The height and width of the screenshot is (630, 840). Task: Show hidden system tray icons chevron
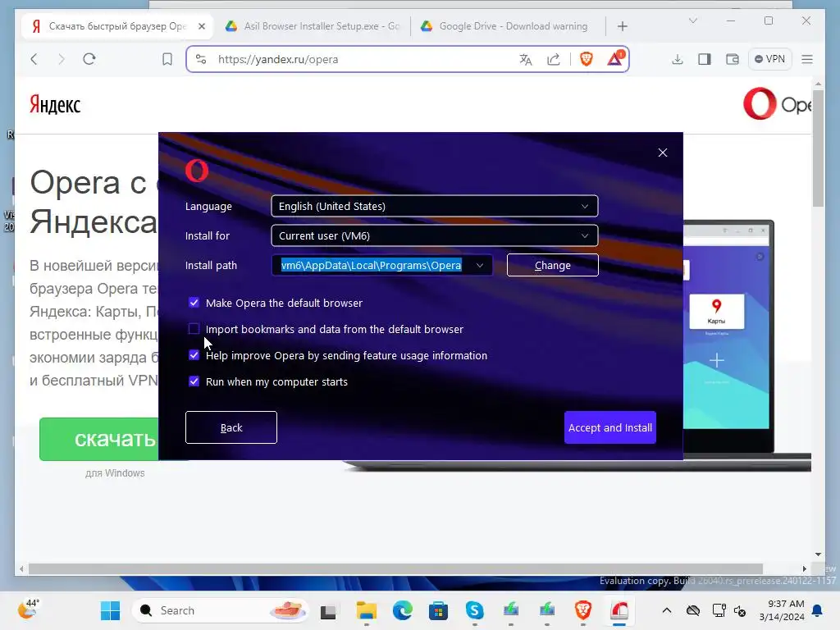(666, 610)
